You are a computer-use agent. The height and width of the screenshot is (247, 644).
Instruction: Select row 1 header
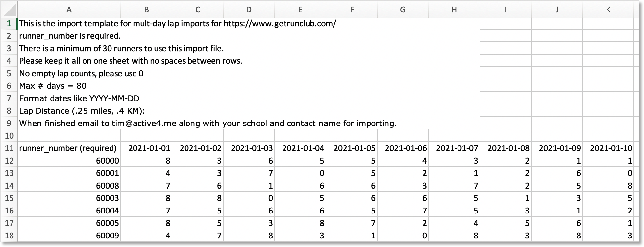coord(9,24)
